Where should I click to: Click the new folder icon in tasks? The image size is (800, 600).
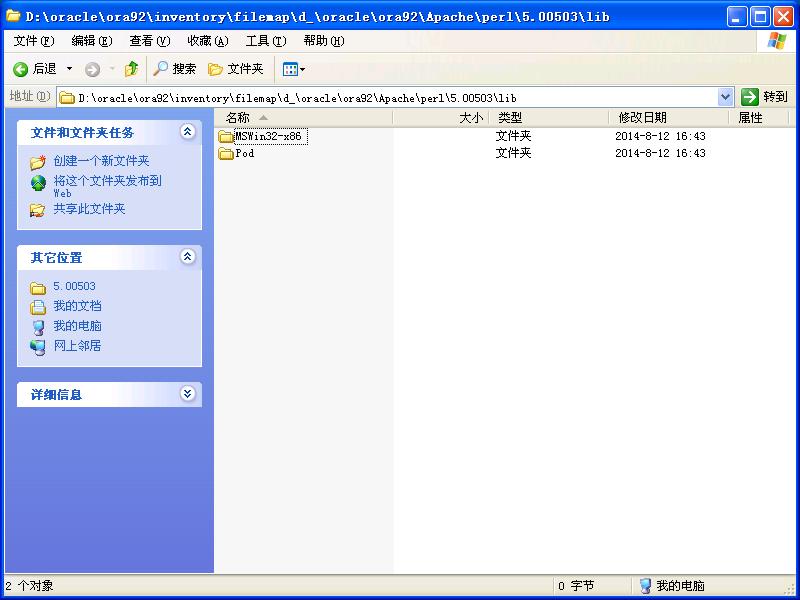click(37, 162)
